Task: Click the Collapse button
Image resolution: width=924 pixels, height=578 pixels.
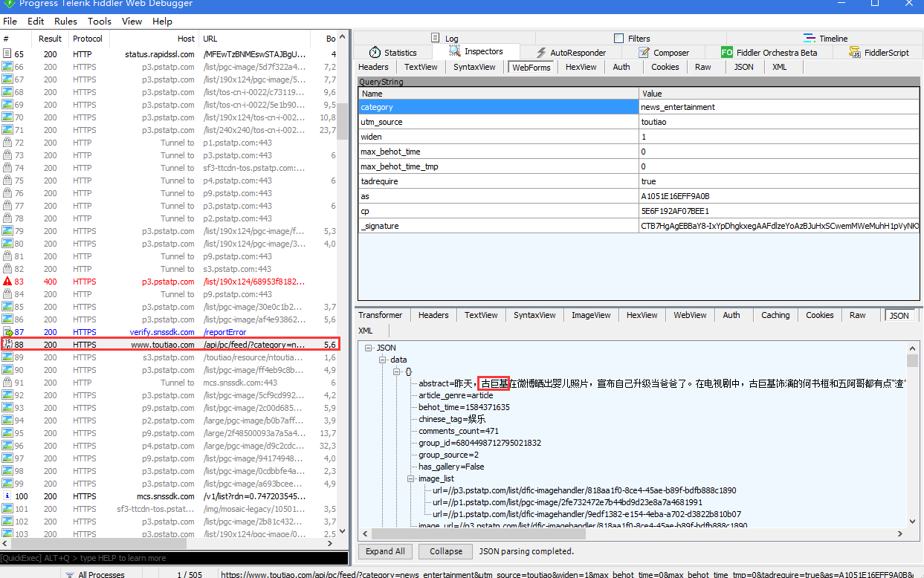Action: (445, 551)
